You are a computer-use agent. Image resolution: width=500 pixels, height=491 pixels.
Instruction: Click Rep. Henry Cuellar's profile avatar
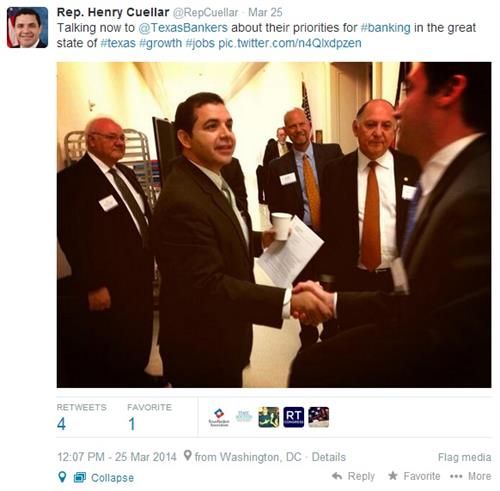pyautogui.click(x=27, y=28)
